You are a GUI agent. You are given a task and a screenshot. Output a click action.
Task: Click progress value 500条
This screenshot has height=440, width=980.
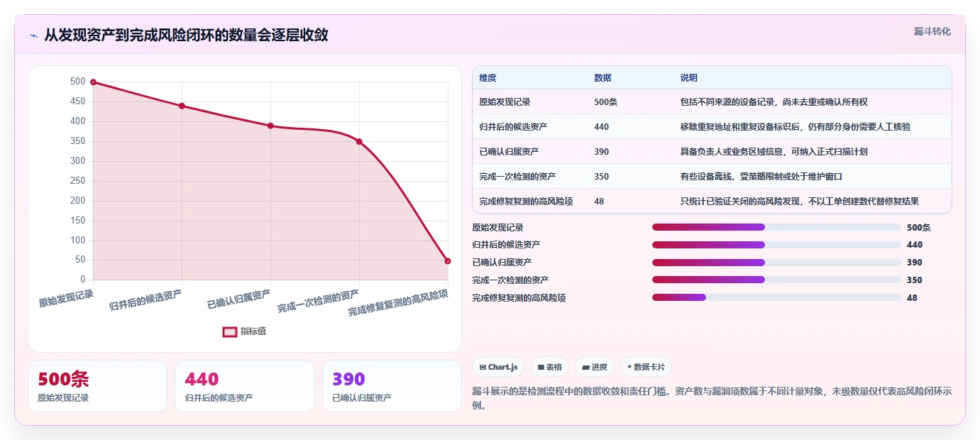coord(918,228)
